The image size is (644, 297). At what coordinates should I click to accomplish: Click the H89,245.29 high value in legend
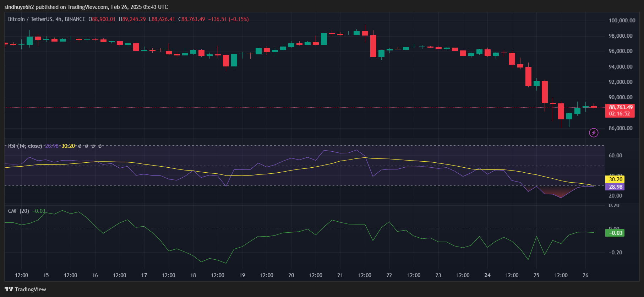pos(132,19)
